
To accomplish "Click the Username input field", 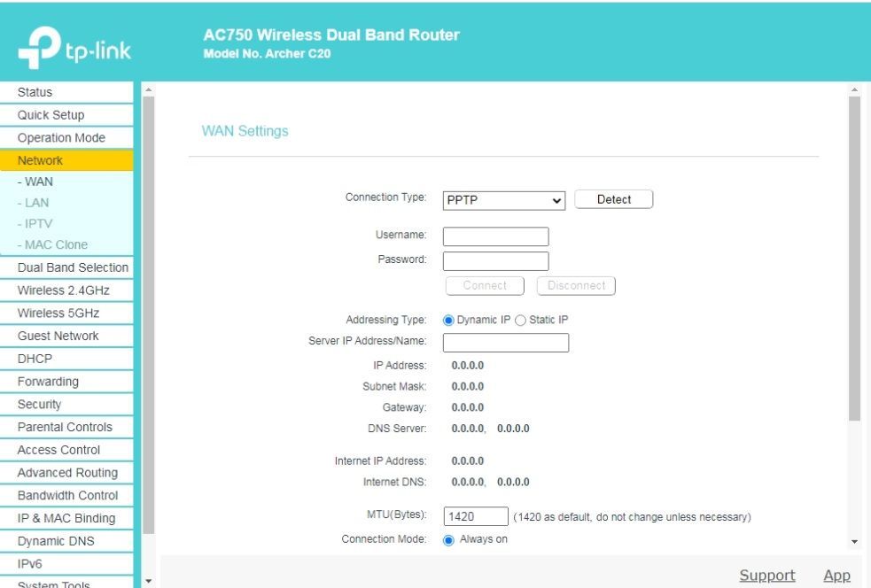I will pyautogui.click(x=495, y=236).
